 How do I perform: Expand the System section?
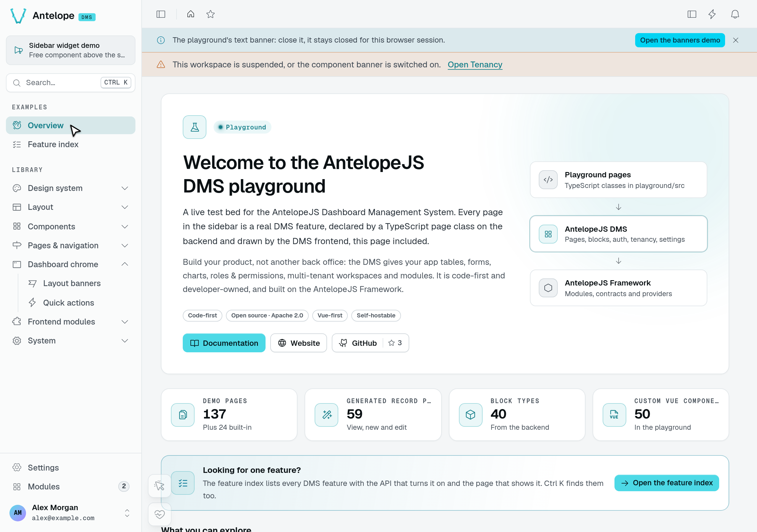click(x=71, y=340)
